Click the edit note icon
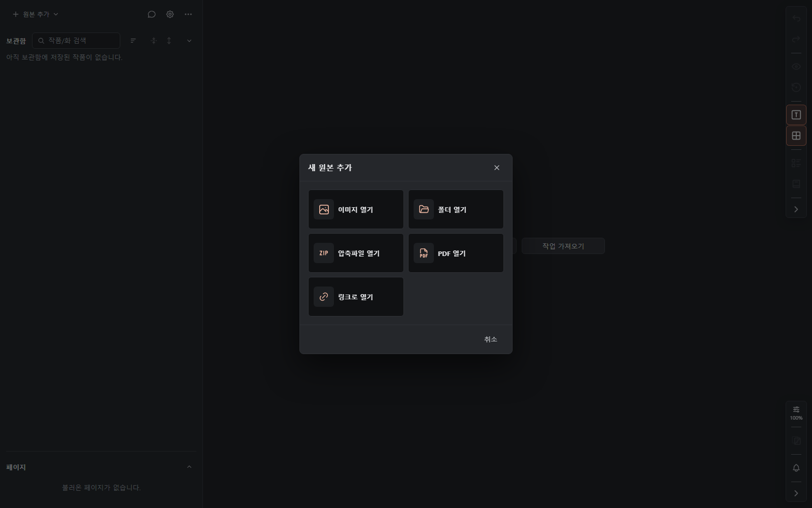Screen dimensions: 812x508 [796, 441]
